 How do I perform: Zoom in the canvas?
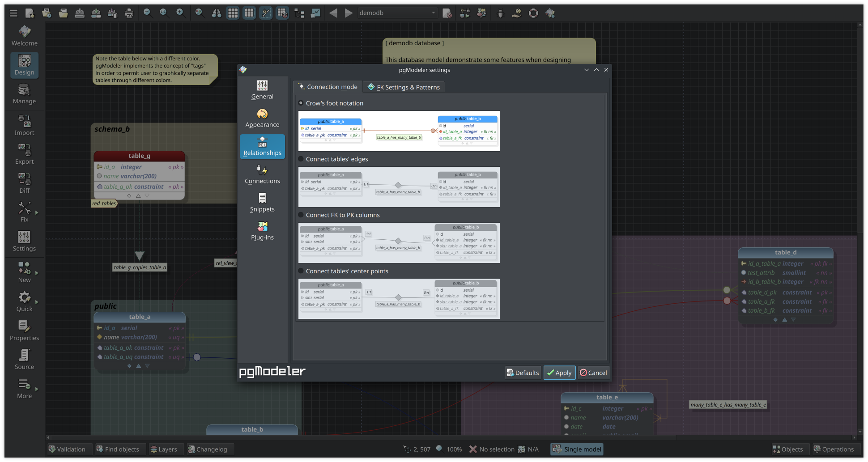coord(180,13)
